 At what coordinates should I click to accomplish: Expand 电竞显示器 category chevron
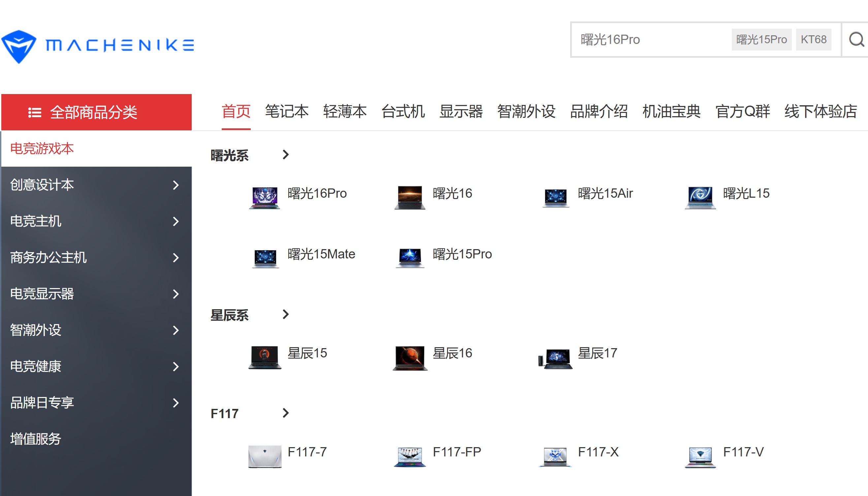[x=176, y=294]
